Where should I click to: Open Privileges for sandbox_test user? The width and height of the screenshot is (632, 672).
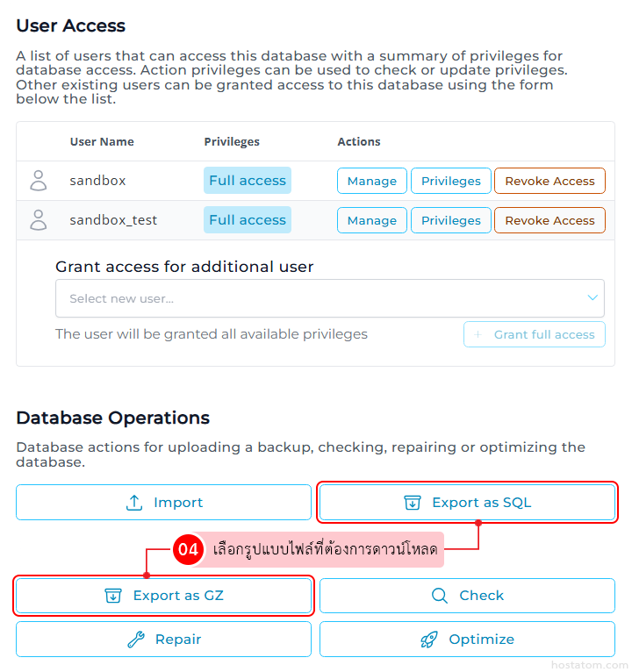point(451,220)
